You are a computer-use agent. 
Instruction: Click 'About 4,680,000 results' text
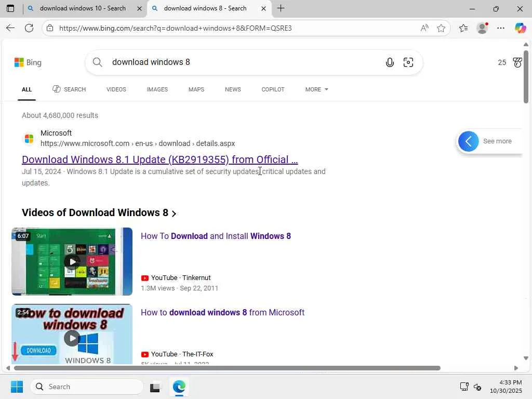pos(60,115)
